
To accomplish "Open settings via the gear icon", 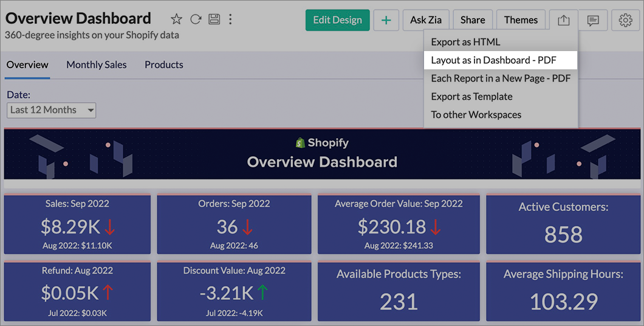I will [x=626, y=20].
